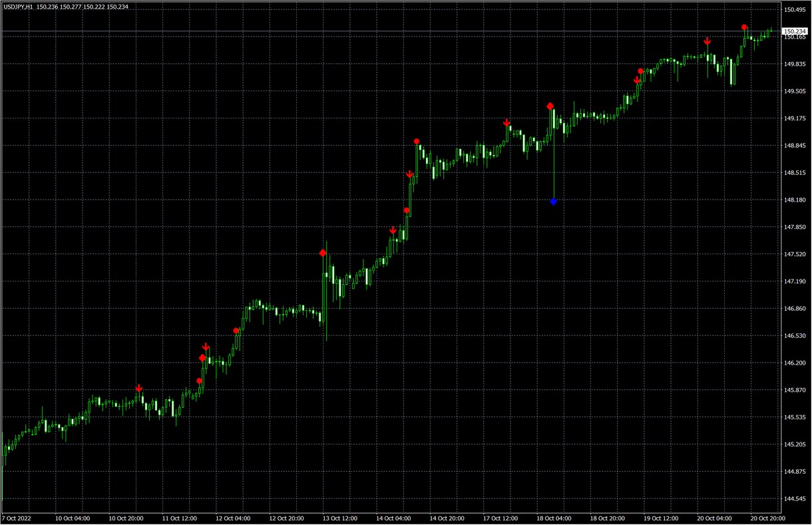Select the 12 Oct 20:00 time label

click(x=287, y=518)
